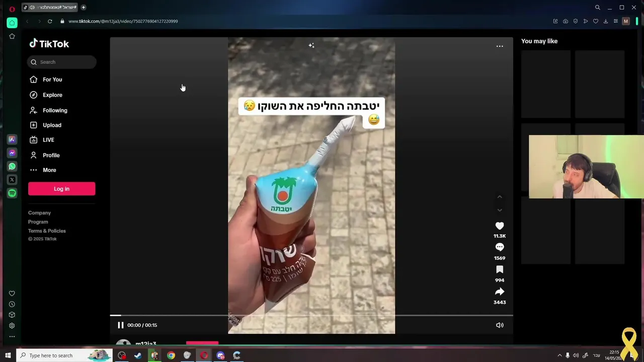Open Messenger in Opera sidebar
This screenshot has height=362, width=644.
(x=12, y=153)
